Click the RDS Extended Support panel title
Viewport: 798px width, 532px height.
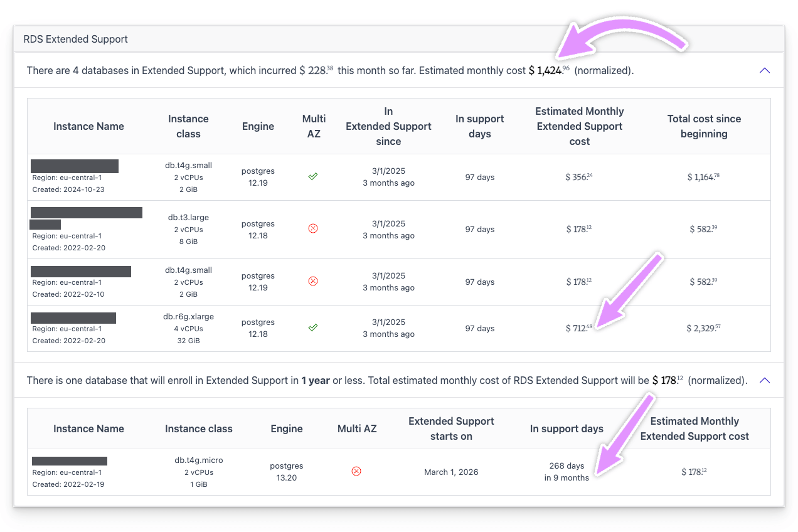(75, 39)
